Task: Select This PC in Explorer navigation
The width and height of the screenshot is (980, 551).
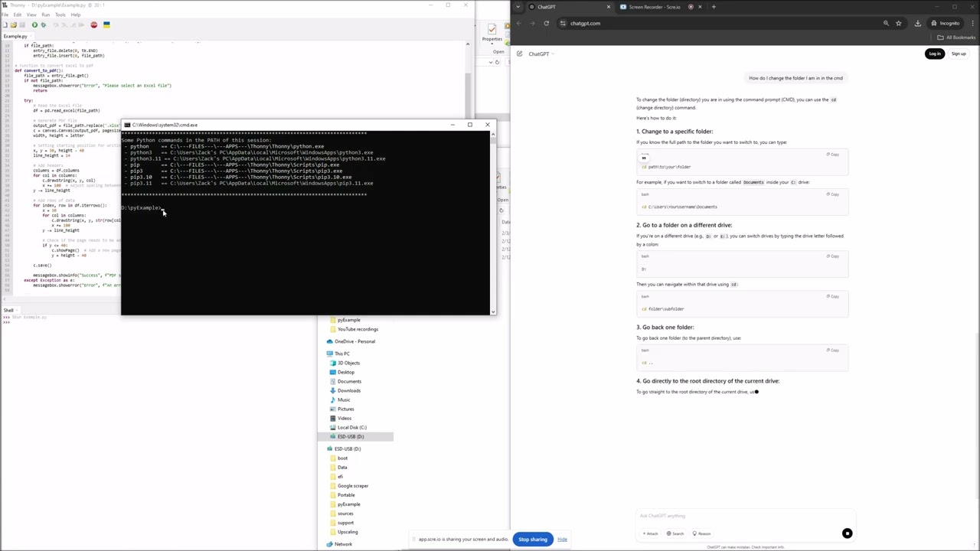Action: [x=338, y=354]
